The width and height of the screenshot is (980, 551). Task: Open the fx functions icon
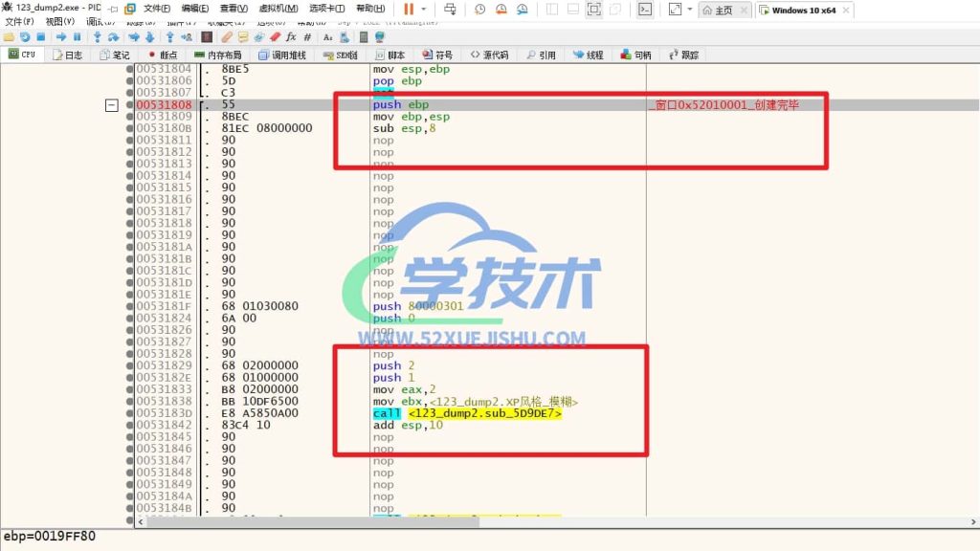coord(290,36)
